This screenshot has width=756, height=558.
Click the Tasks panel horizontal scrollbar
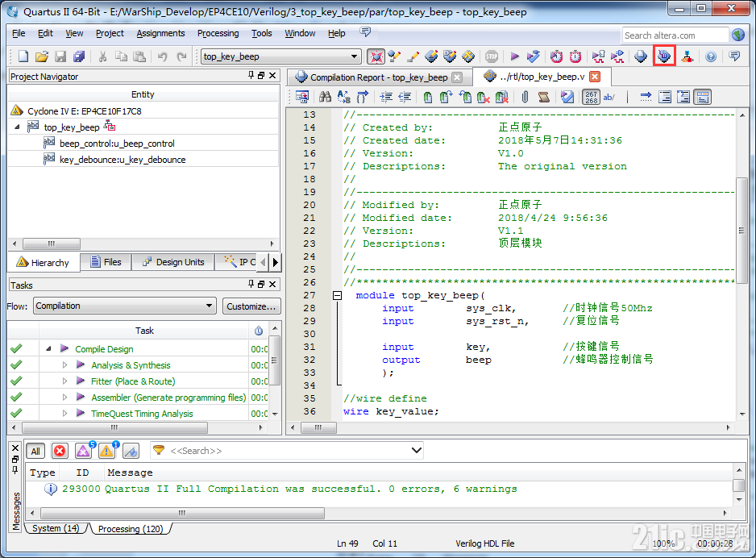pos(114,427)
